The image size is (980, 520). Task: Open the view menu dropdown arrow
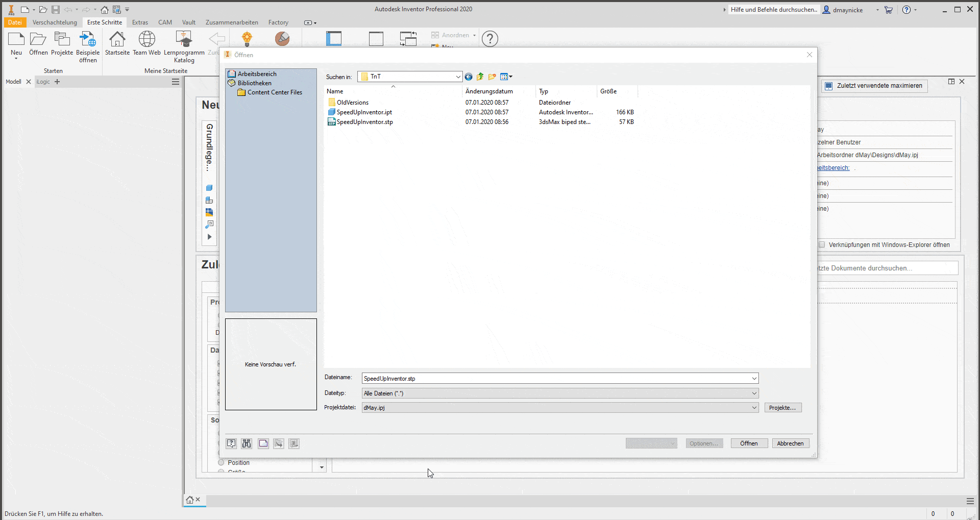(510, 77)
